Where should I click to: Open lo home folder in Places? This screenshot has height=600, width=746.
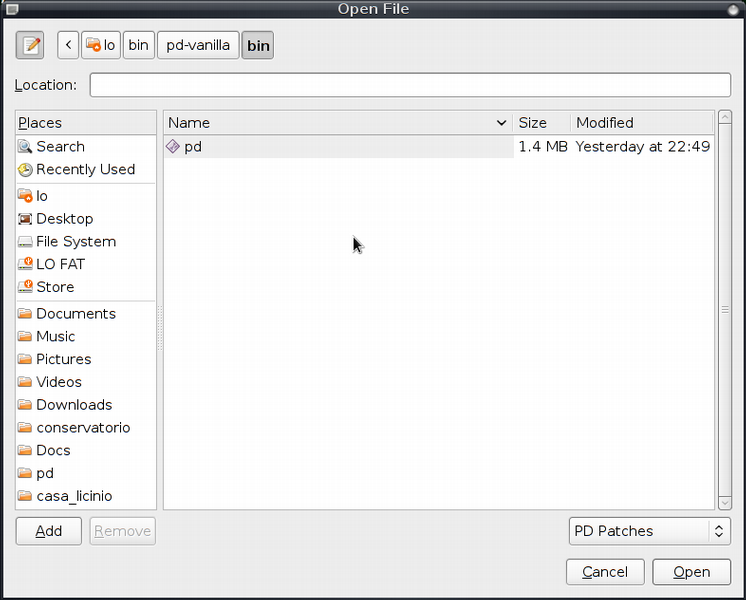coord(86,196)
